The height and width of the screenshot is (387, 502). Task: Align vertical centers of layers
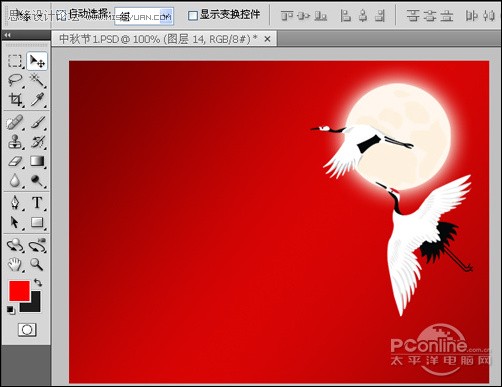pyautogui.click(x=304, y=15)
